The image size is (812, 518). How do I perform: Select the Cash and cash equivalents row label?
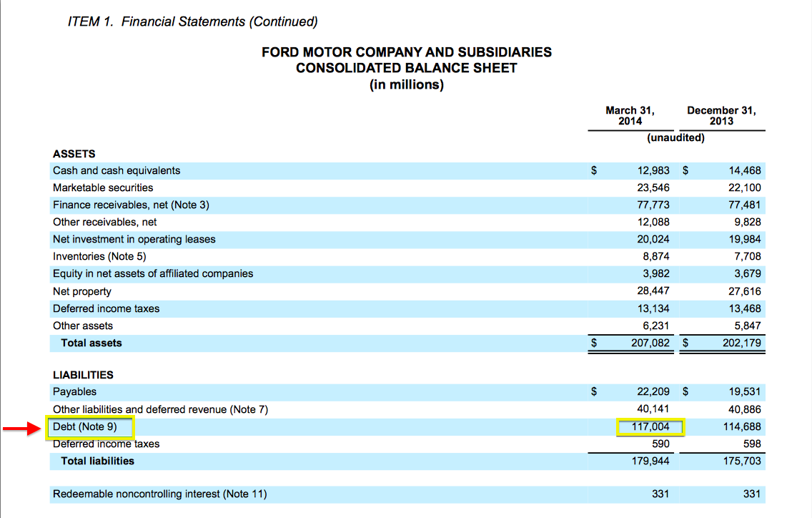117,171
